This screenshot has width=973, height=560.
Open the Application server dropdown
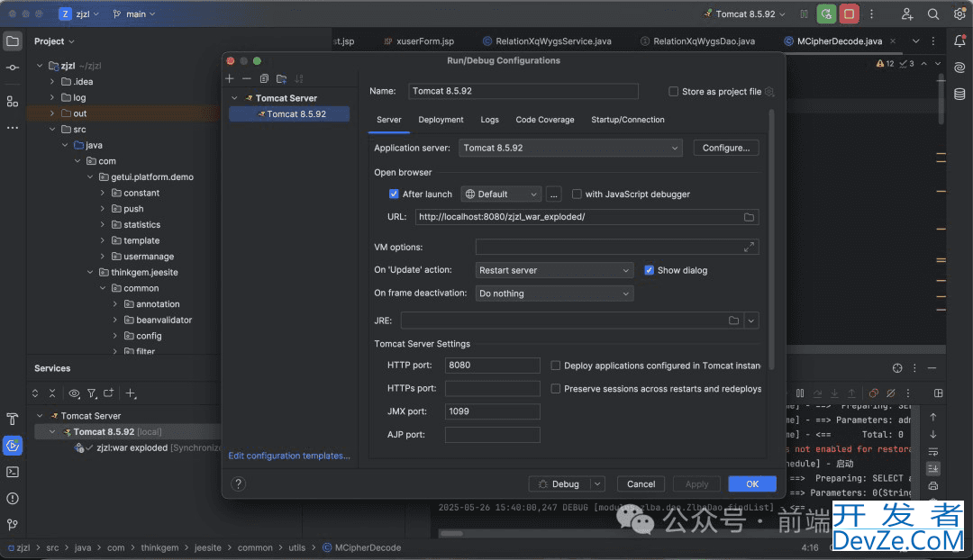(570, 148)
